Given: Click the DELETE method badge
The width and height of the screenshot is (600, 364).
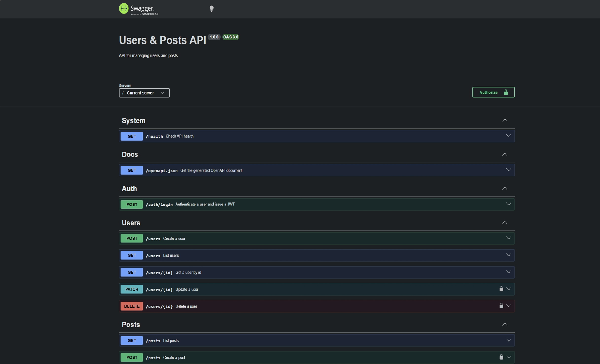Looking at the screenshot, I should point(131,306).
